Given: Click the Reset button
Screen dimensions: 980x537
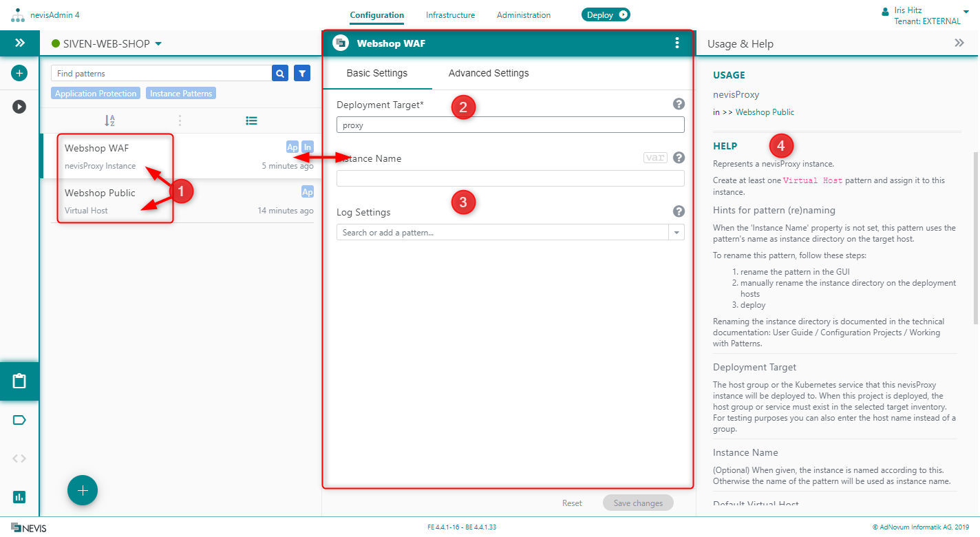Looking at the screenshot, I should (572, 503).
